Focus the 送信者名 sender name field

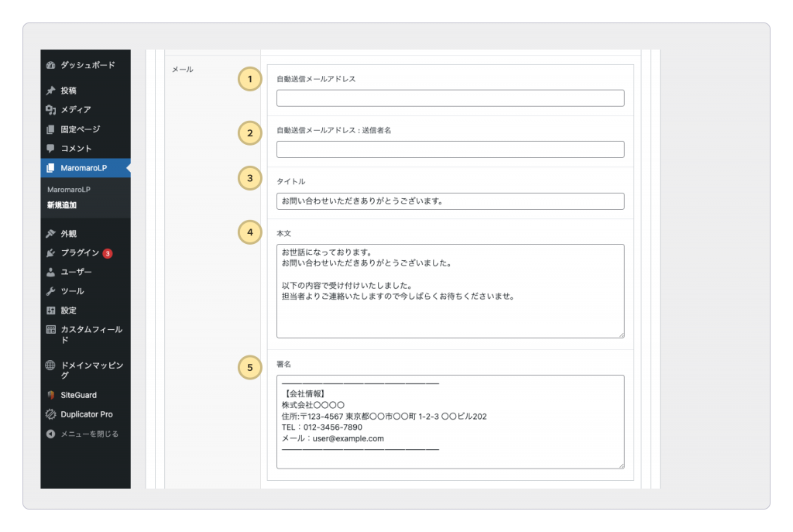(x=450, y=149)
